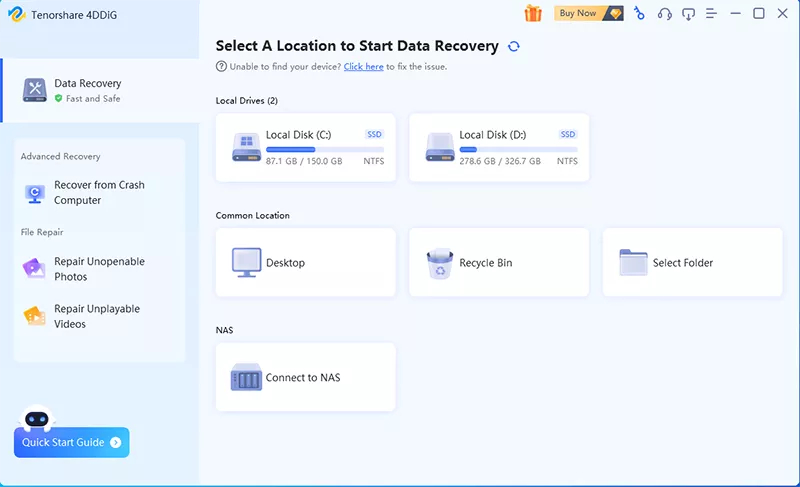
Task: Open the key registration icon
Action: coord(639,13)
